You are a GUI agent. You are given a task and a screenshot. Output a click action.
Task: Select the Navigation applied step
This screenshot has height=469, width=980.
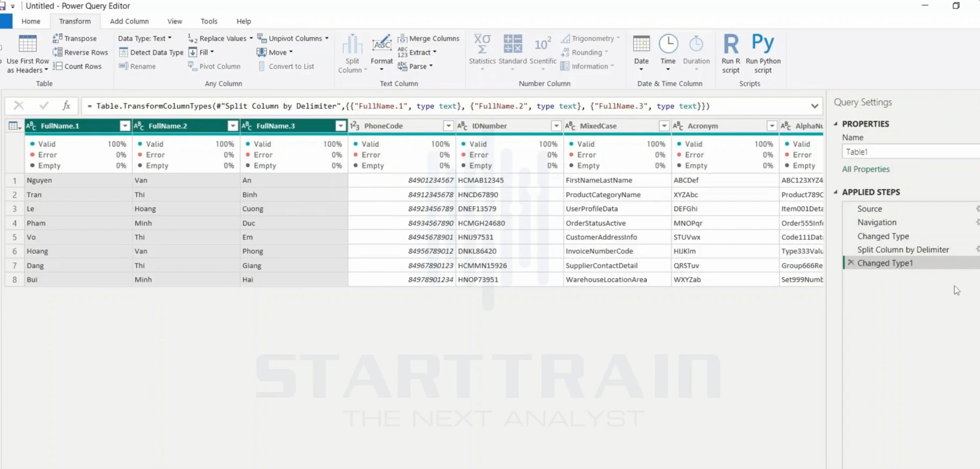click(x=877, y=222)
